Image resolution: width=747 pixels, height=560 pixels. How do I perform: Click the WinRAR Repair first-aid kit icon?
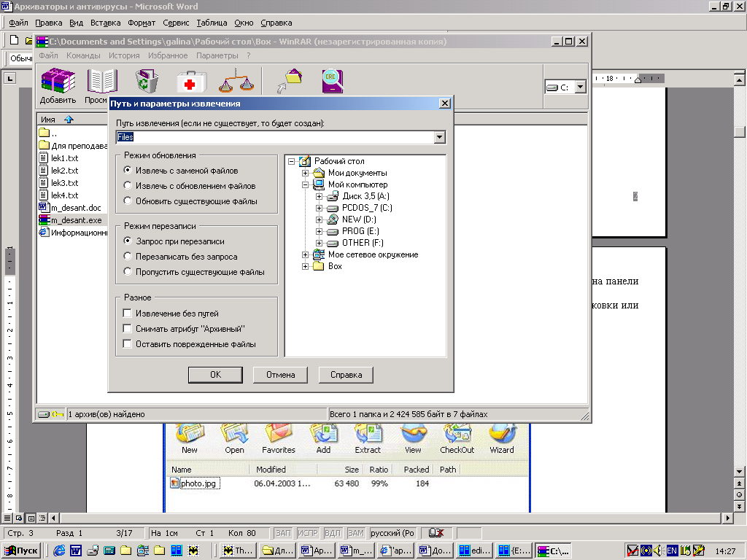click(x=192, y=82)
